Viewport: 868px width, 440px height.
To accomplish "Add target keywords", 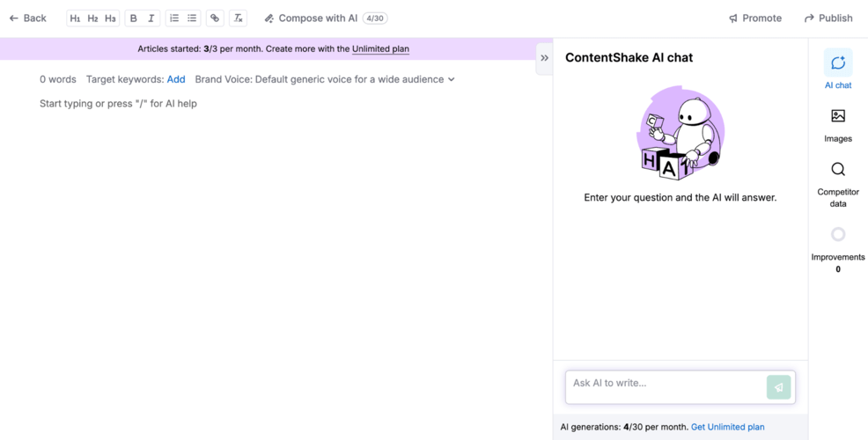I will pos(176,79).
